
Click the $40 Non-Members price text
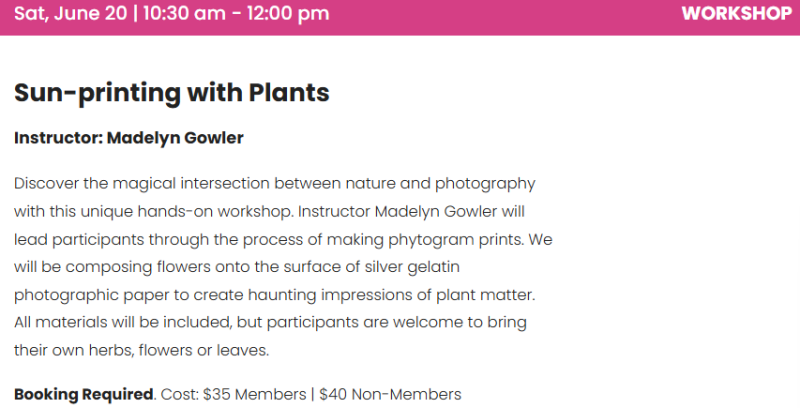click(x=390, y=394)
